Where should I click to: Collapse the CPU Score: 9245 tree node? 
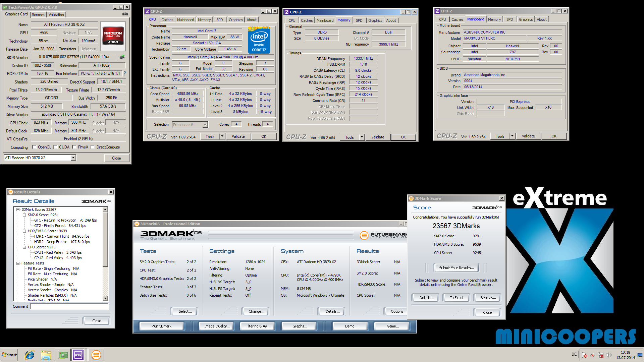[x=24, y=247]
